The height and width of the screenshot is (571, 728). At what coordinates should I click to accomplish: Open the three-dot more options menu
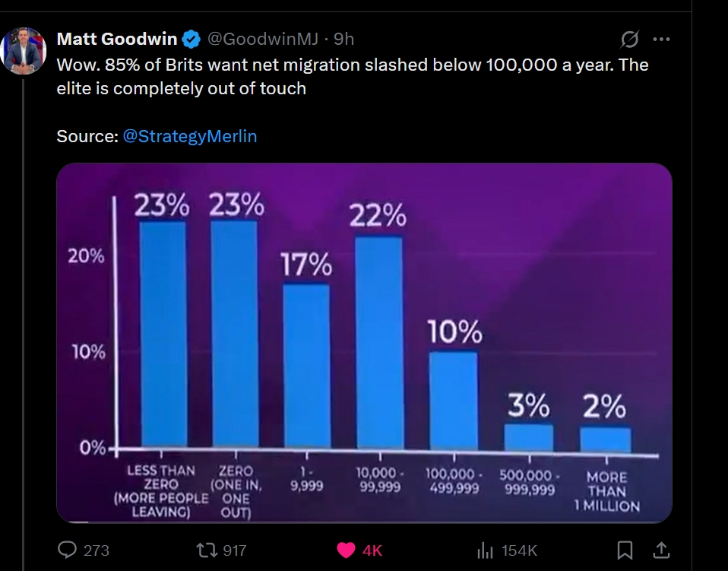click(662, 39)
